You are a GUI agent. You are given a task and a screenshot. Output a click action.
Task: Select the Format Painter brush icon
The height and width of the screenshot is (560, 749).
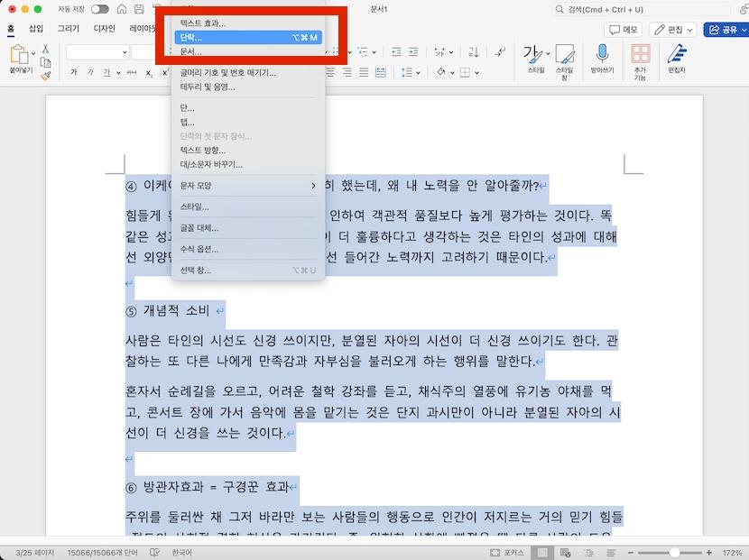(x=45, y=76)
